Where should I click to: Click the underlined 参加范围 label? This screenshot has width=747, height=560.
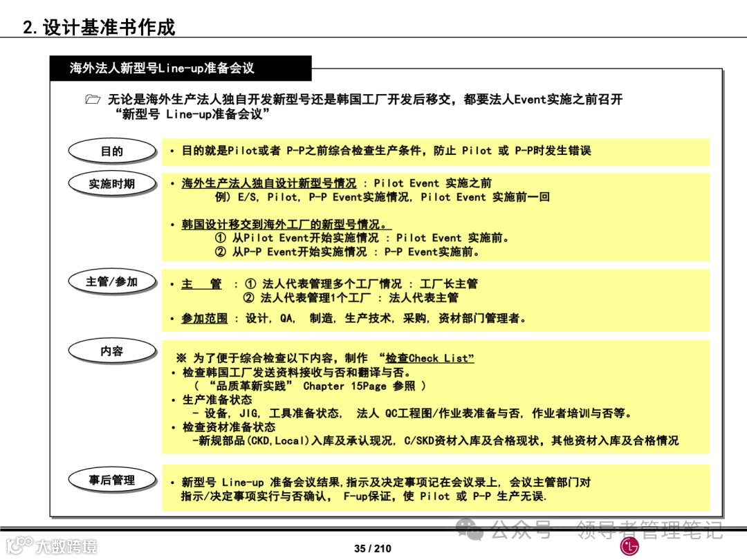[x=204, y=318]
